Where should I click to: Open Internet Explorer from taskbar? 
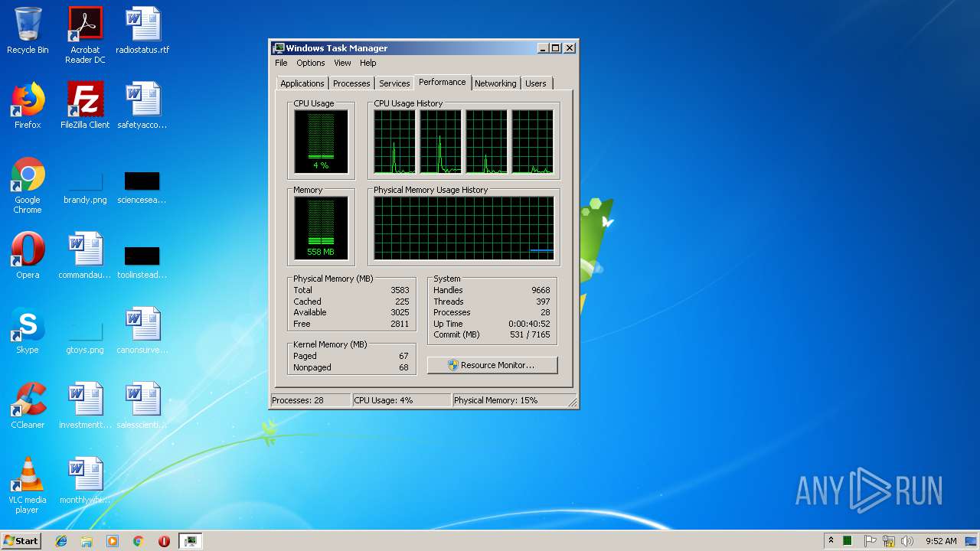pyautogui.click(x=61, y=541)
